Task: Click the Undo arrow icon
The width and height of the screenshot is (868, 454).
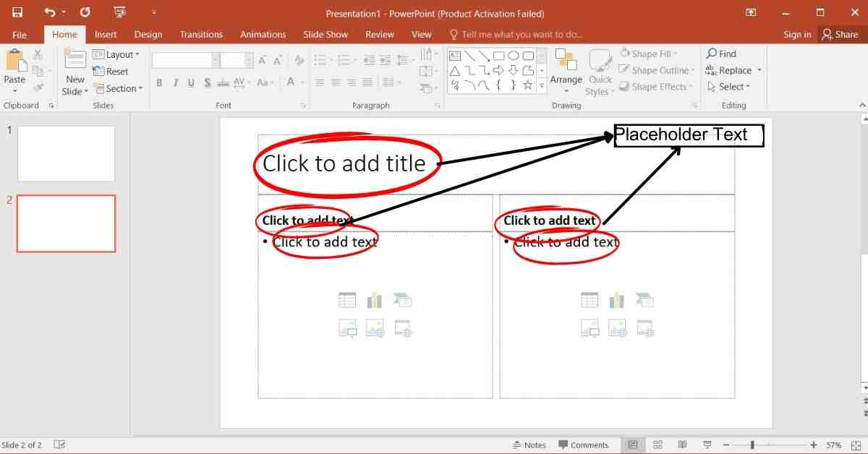Action: (49, 13)
